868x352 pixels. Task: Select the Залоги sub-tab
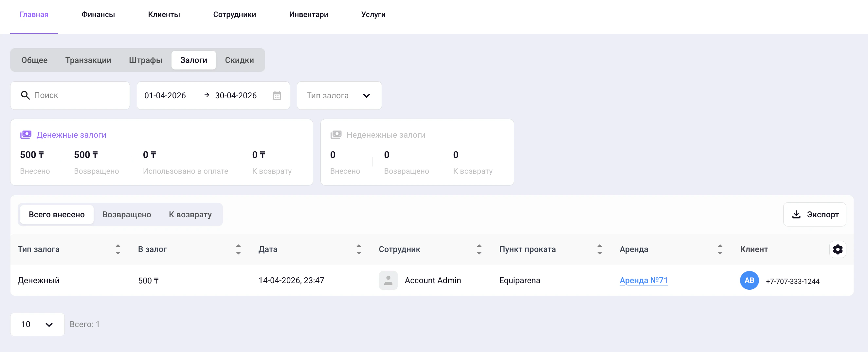pos(194,60)
